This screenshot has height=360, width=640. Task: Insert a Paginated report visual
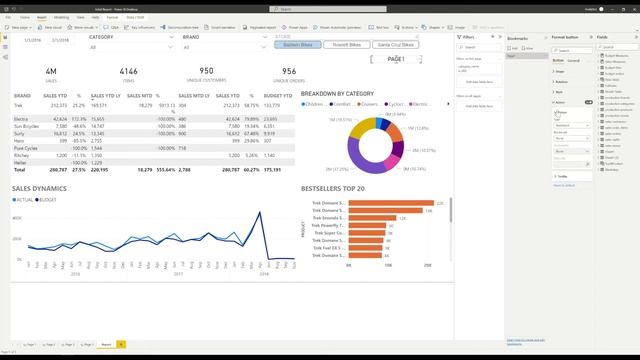click(x=259, y=27)
